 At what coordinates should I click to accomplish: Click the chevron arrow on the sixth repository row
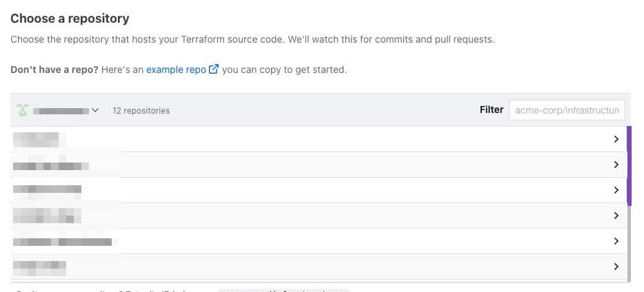(616, 267)
